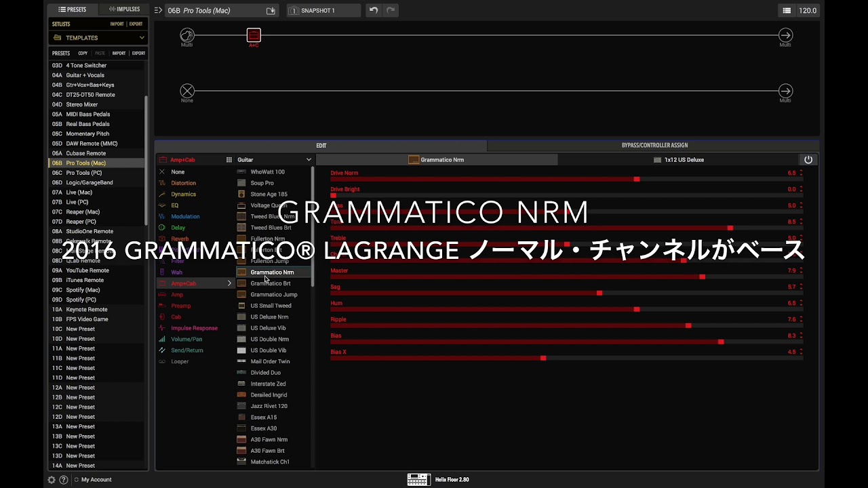Click the Dynamics category icon
Screen dimensions: 868x488
click(x=162, y=194)
